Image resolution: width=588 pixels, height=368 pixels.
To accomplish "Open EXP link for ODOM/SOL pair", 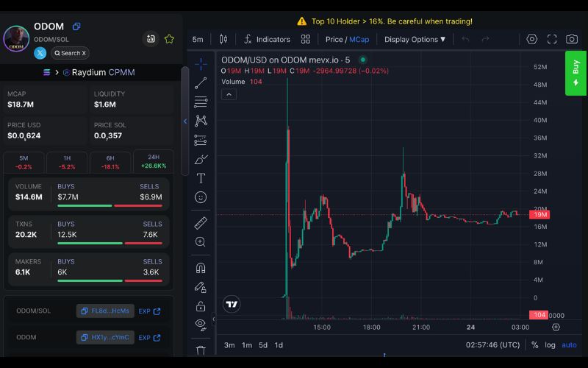I will (x=150, y=311).
